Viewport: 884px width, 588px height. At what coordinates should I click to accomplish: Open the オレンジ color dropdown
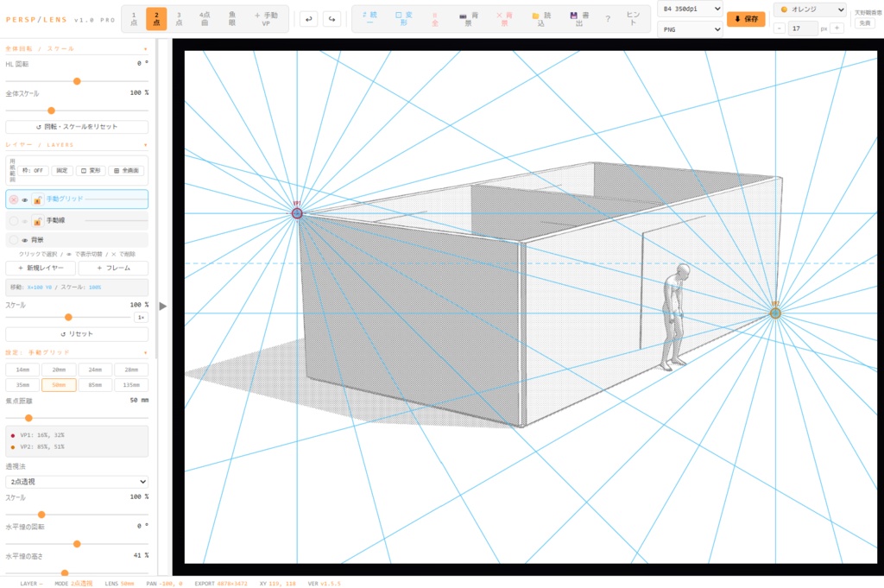pyautogui.click(x=811, y=9)
